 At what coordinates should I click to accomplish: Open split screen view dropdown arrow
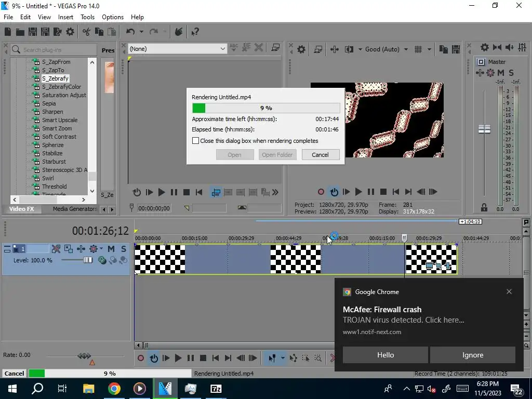360,49
